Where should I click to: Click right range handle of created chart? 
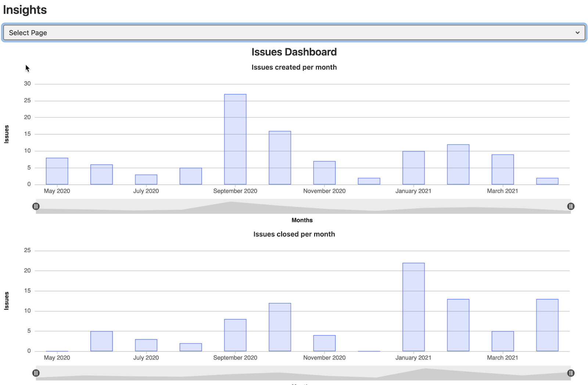click(x=571, y=206)
